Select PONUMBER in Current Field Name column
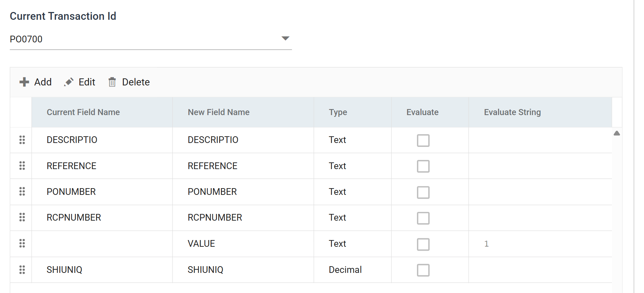Image resolution: width=644 pixels, height=293 pixels. (x=71, y=192)
